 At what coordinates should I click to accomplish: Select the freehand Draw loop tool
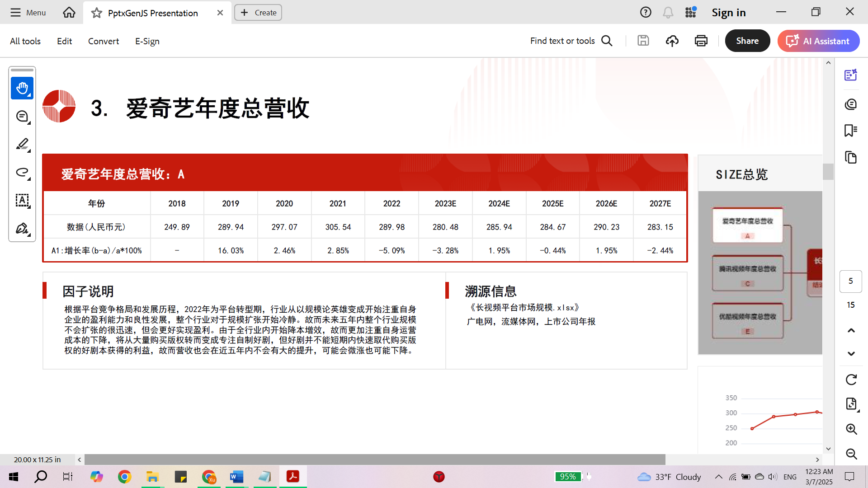[x=22, y=173]
